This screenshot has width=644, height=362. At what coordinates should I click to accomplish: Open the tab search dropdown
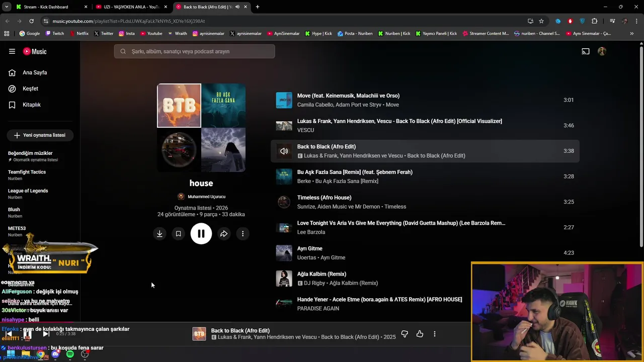pos(6,7)
